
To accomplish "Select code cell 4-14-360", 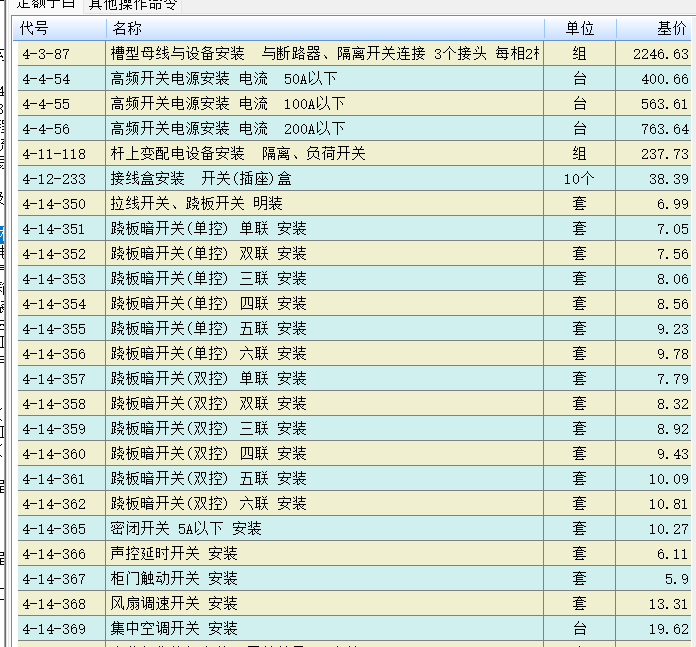I will pos(62,454).
